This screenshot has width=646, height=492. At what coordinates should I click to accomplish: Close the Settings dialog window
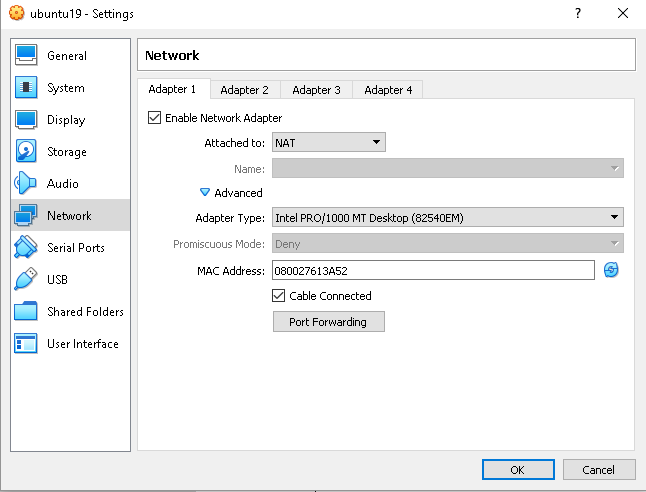pyautogui.click(x=623, y=13)
